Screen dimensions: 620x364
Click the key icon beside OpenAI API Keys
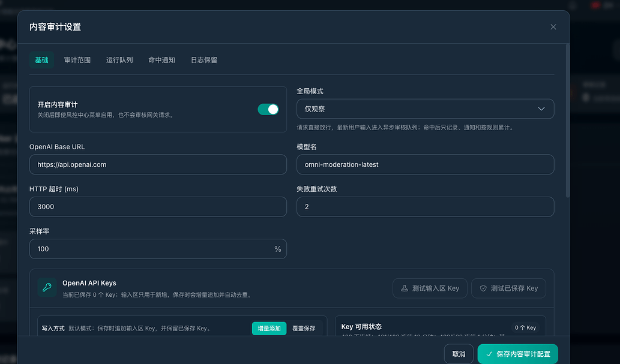coord(47,287)
